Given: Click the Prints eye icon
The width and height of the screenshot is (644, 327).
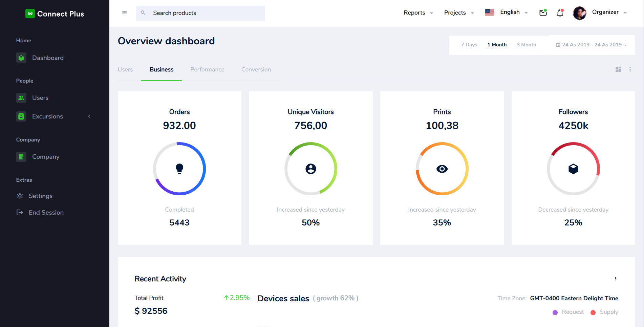Looking at the screenshot, I should coord(442,169).
